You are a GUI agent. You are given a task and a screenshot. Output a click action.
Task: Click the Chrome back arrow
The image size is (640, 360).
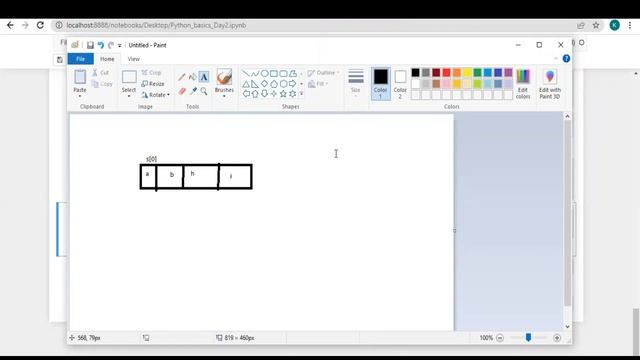(x=10, y=25)
